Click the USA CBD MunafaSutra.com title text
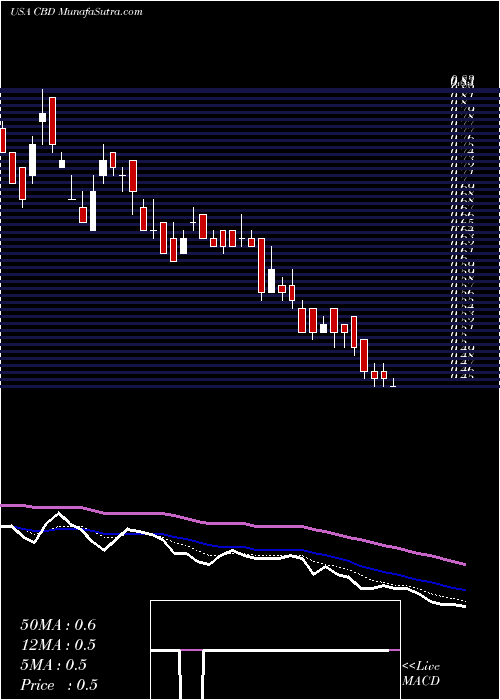The image size is (500, 700). coord(76,12)
